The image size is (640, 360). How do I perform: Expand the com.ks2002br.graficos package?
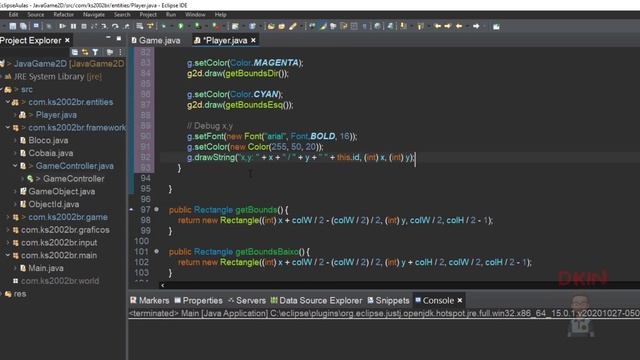8,230
